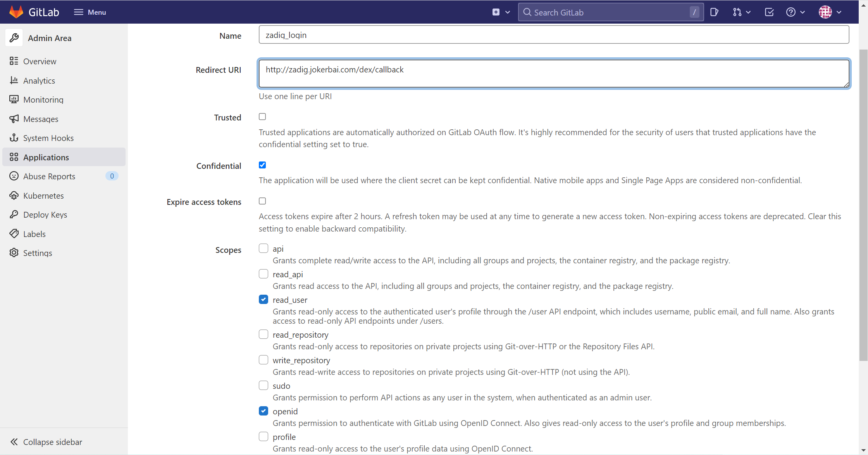Check the write_repository scope checkbox
The width and height of the screenshot is (868, 455).
pyautogui.click(x=263, y=360)
